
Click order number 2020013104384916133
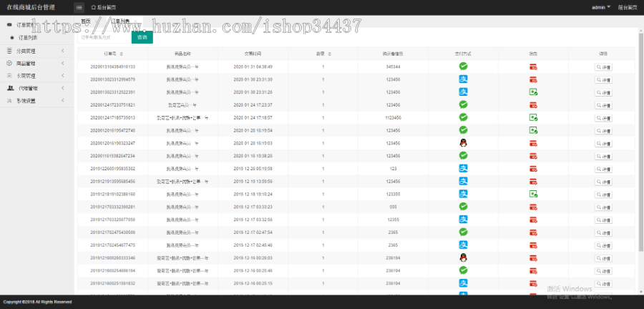112,67
